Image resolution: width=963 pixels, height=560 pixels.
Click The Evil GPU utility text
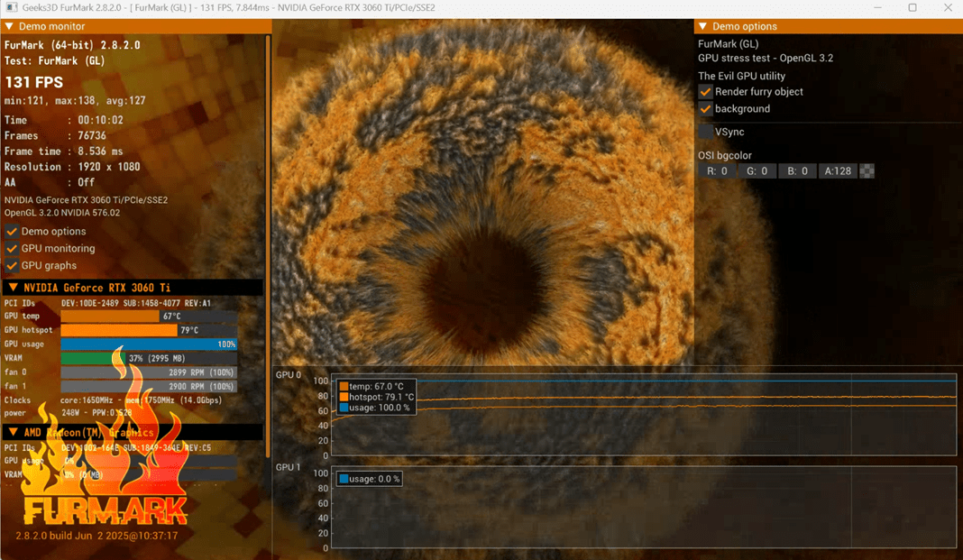741,76
